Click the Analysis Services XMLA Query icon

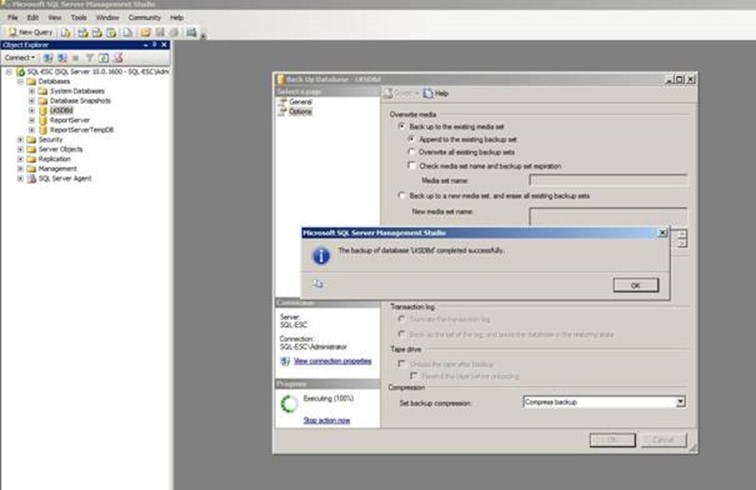pyautogui.click(x=111, y=32)
